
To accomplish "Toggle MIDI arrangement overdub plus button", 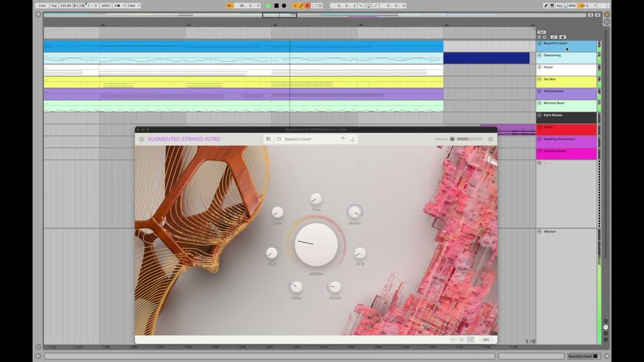I will pyautogui.click(x=295, y=6).
